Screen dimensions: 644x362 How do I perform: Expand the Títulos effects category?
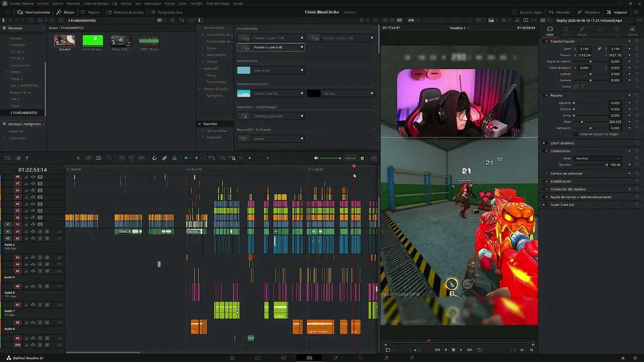pyautogui.click(x=203, y=48)
